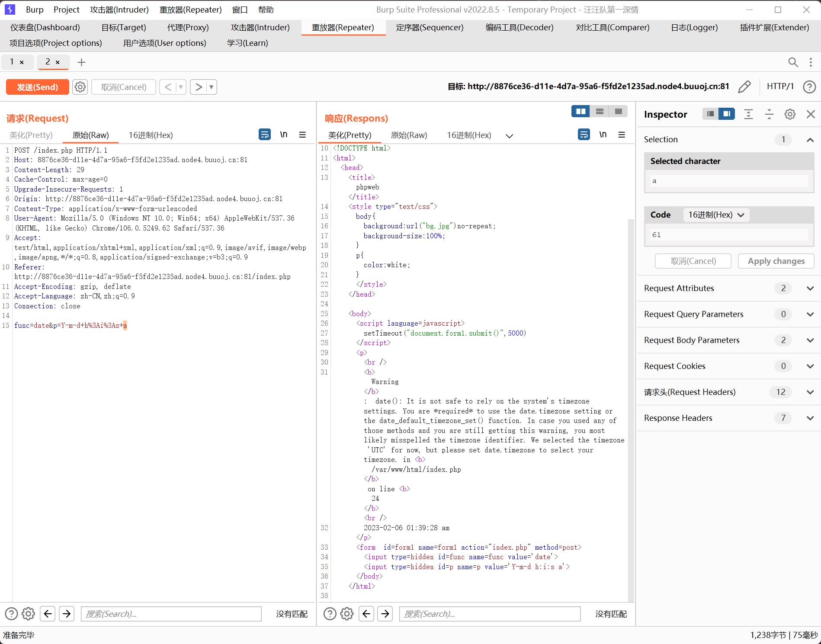Open the 编码工具(Decoder) tab

[519, 27]
